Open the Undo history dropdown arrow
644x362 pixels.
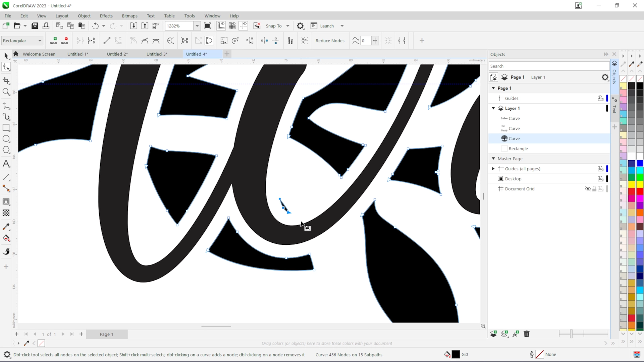click(x=104, y=26)
